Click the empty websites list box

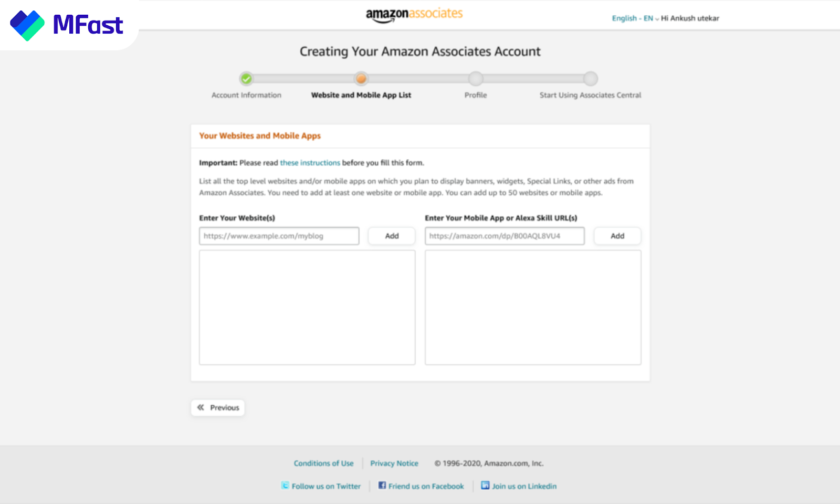307,308
